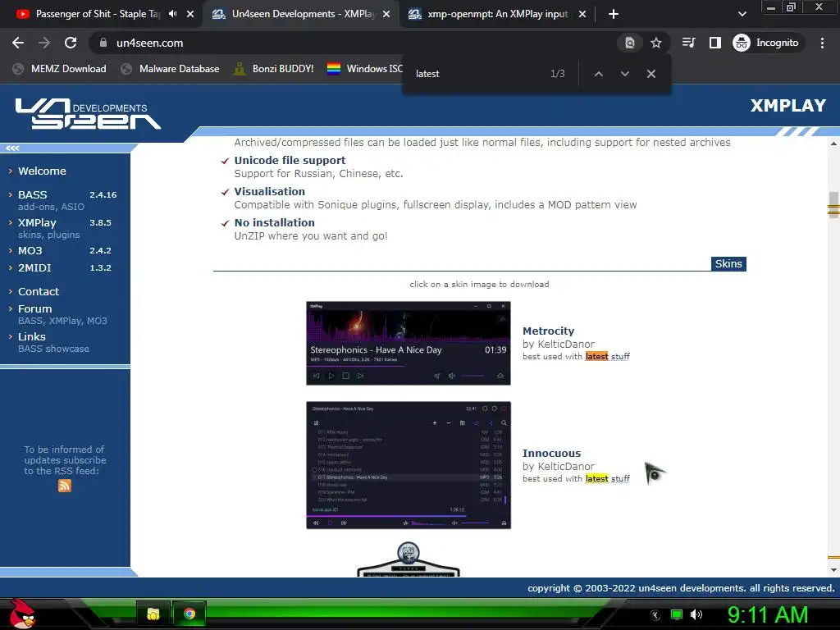Click the Innocuous skin title
Image resolution: width=840 pixels, height=630 pixels.
[551, 453]
